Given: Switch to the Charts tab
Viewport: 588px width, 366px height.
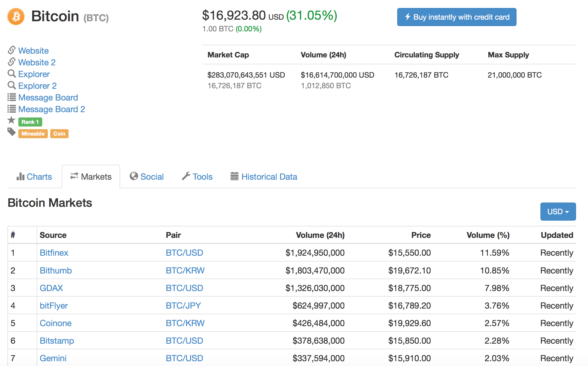Looking at the screenshot, I should pos(35,176).
